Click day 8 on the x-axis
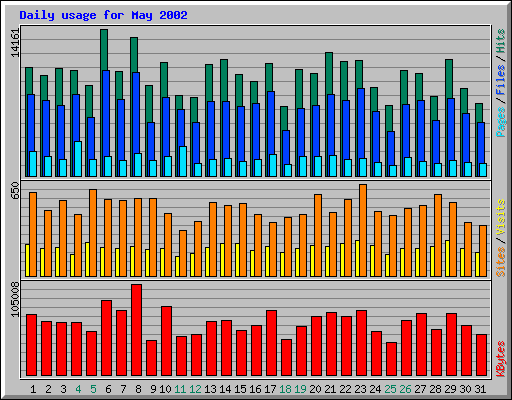 pos(138,389)
